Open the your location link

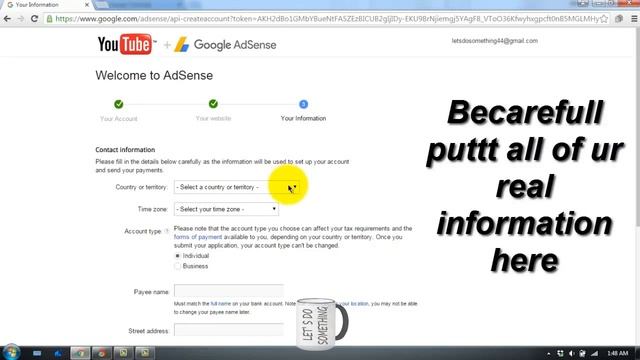[353, 304]
